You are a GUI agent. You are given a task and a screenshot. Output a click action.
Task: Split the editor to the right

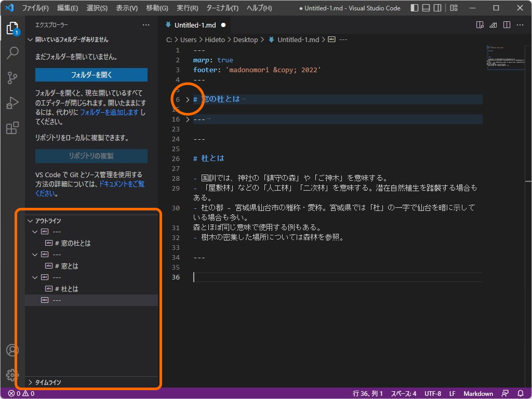(507, 25)
